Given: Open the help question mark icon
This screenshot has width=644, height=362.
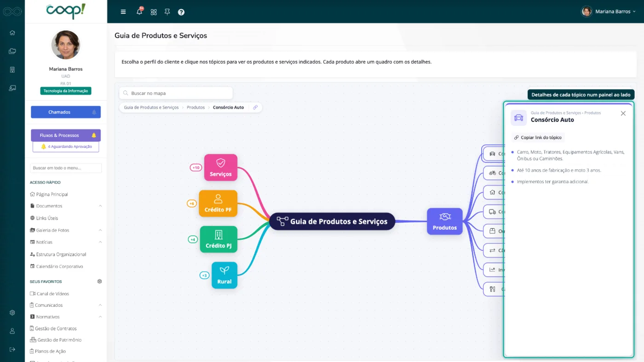Looking at the screenshot, I should point(181,12).
